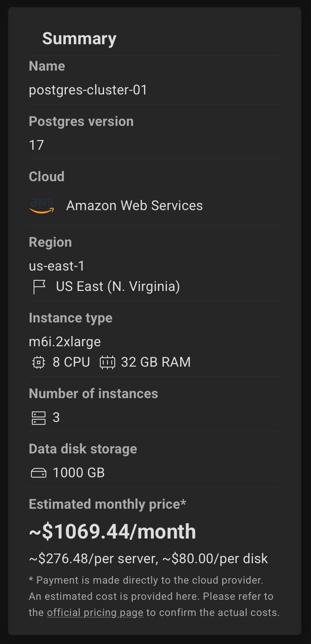Click the ~$1069.44/month price
This screenshot has height=644, width=311.
(113, 532)
